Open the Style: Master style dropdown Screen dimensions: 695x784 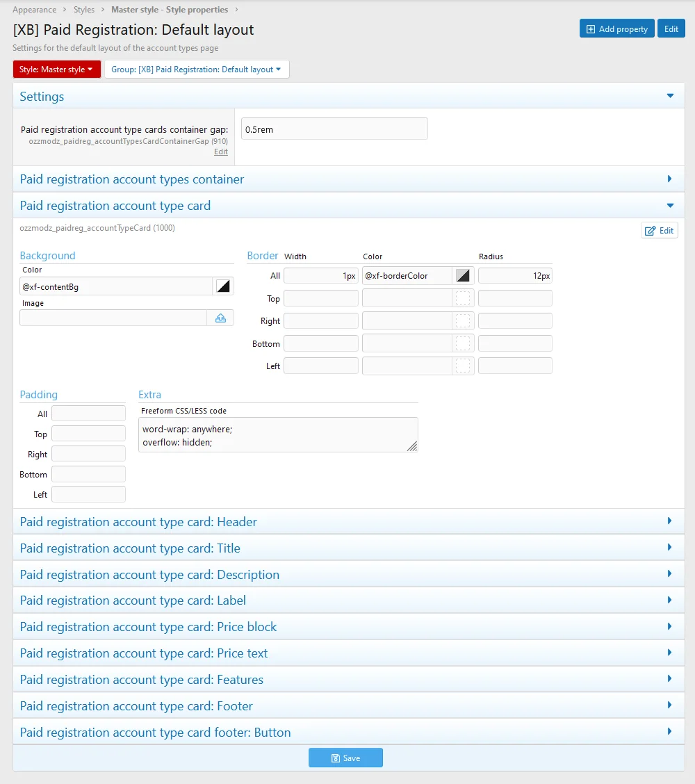[56, 70]
